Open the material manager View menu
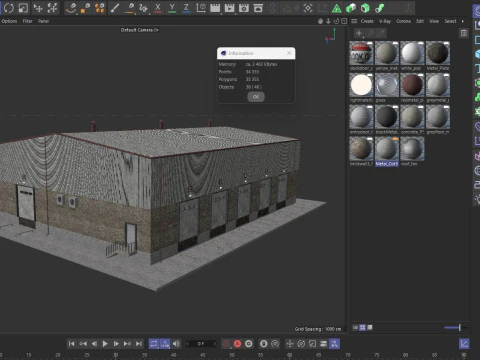Image resolution: width=480 pixels, height=360 pixels. (434, 21)
